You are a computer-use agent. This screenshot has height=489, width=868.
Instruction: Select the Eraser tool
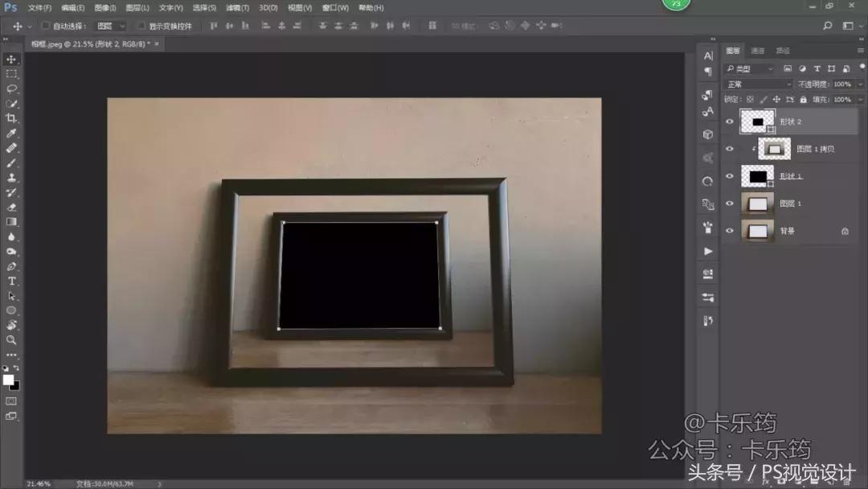click(x=11, y=208)
